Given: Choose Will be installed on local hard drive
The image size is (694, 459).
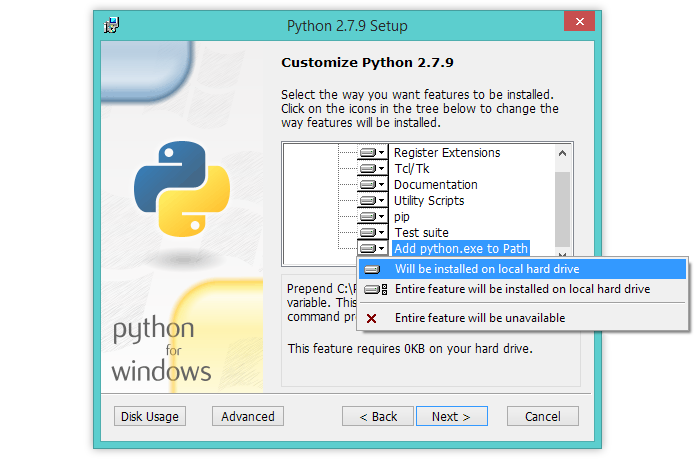Looking at the screenshot, I should (522, 269).
